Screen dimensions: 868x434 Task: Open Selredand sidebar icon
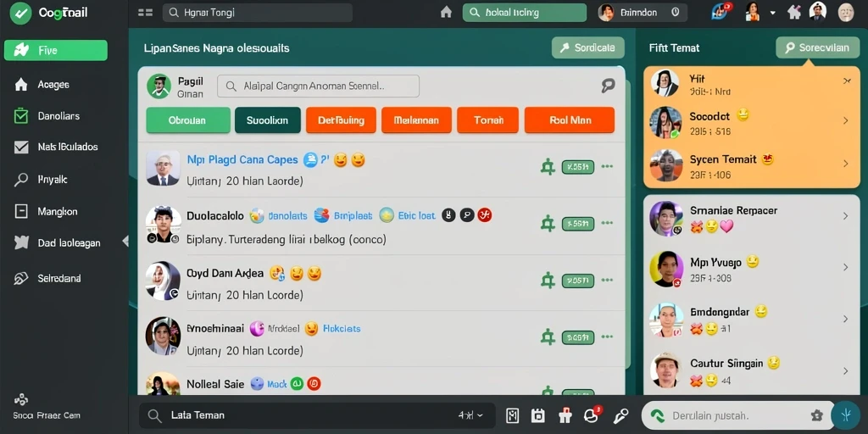[21, 278]
